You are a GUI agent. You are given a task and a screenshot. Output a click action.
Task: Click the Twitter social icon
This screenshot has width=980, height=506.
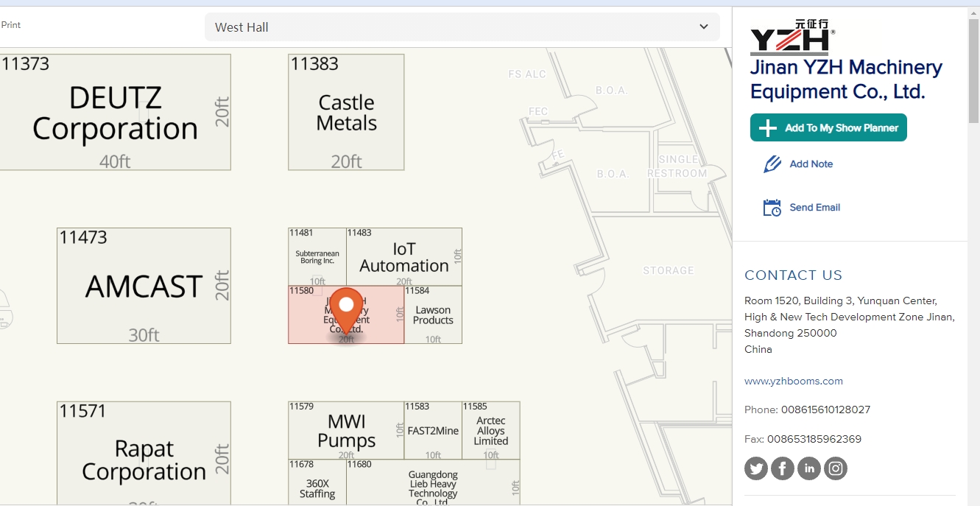756,468
